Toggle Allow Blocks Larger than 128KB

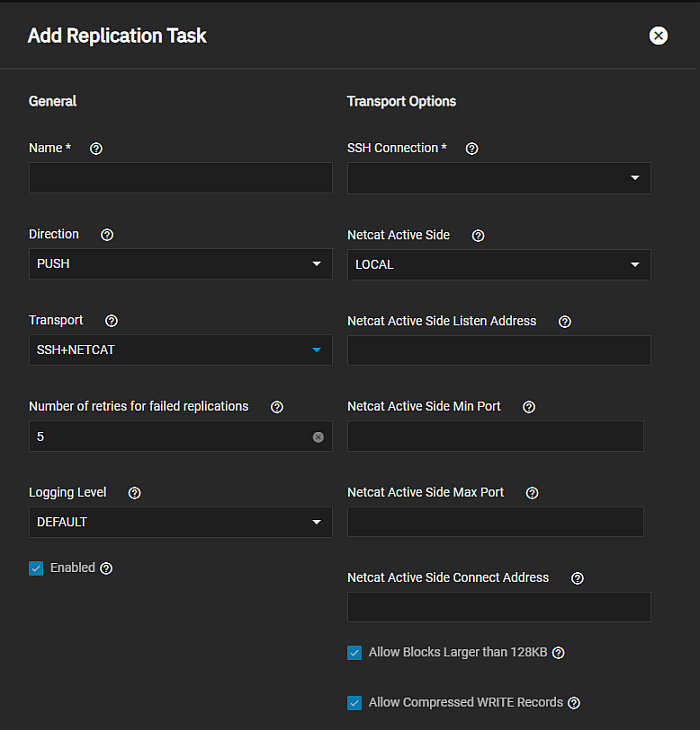pyautogui.click(x=355, y=653)
